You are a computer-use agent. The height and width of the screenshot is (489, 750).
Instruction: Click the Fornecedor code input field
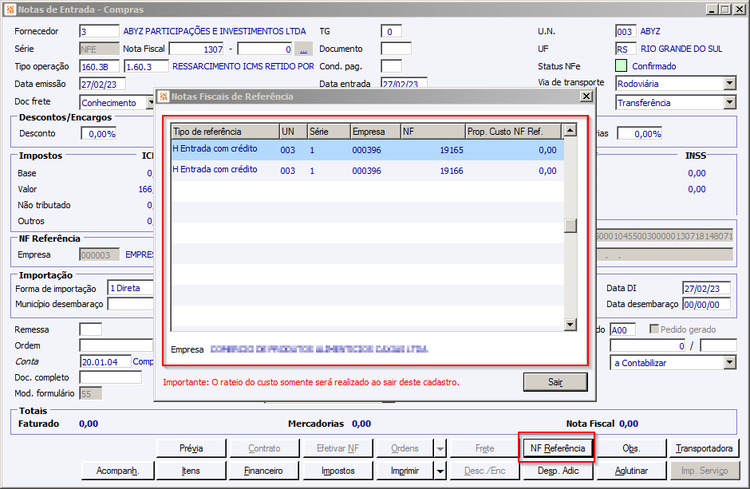tap(98, 31)
